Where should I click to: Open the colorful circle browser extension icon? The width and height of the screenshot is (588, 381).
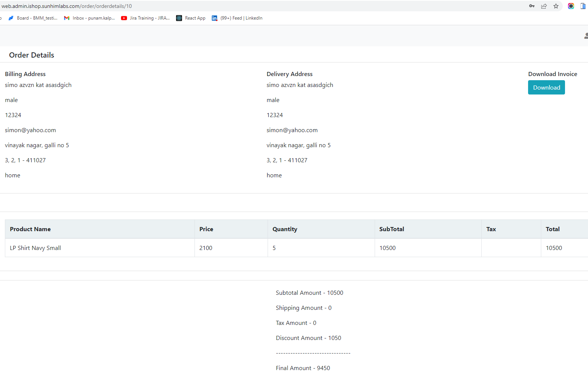click(x=571, y=6)
